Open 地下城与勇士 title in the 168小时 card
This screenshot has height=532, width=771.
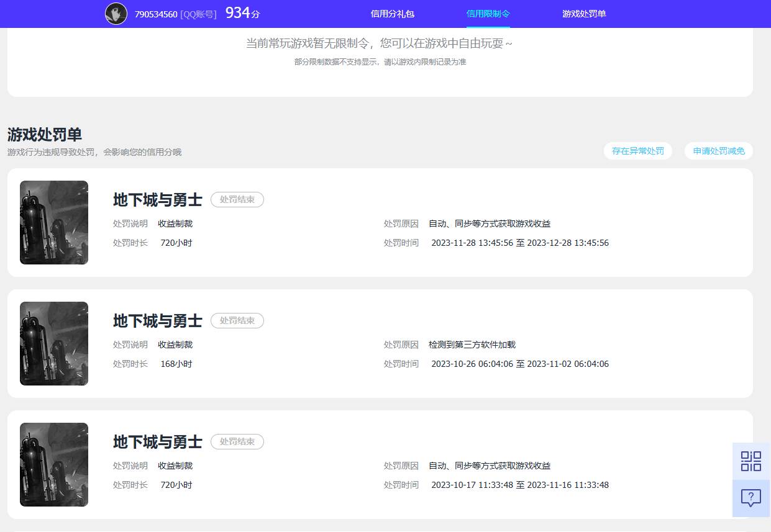pos(158,321)
